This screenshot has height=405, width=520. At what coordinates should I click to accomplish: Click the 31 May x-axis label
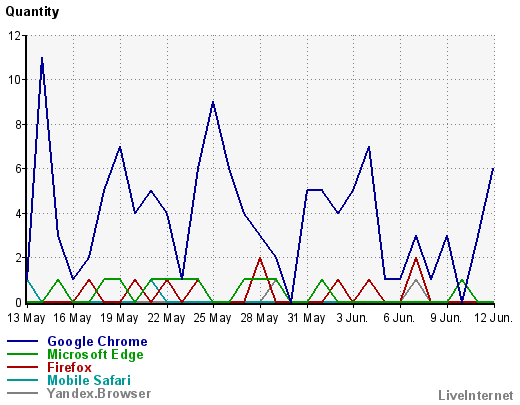click(306, 318)
